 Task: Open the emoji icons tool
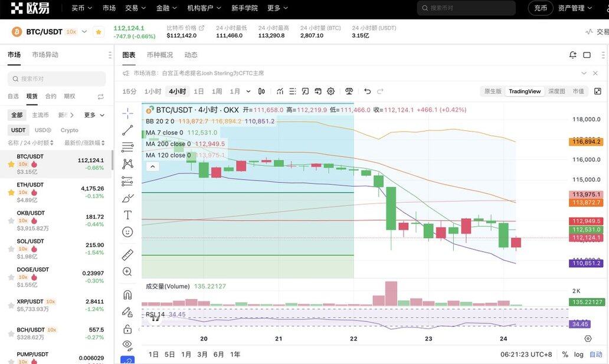point(127,232)
